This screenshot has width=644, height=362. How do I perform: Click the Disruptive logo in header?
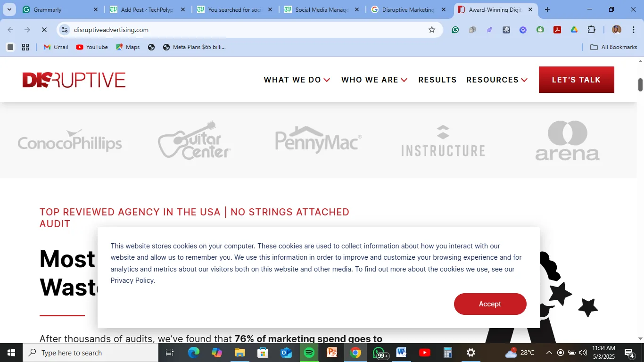tap(74, 80)
